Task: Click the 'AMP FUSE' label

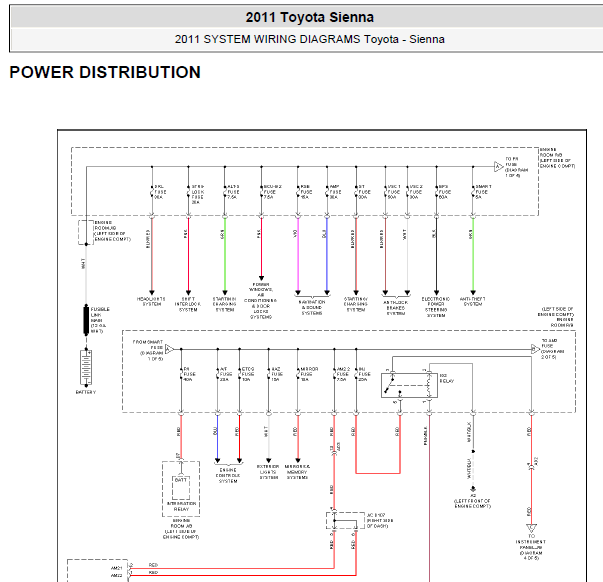Action: pos(335,192)
